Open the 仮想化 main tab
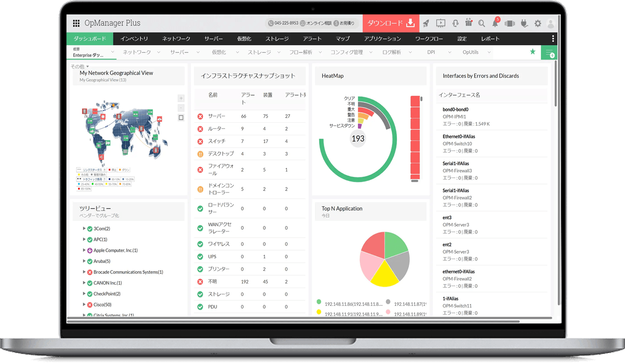Viewport: 625px width, 364px height. click(244, 39)
